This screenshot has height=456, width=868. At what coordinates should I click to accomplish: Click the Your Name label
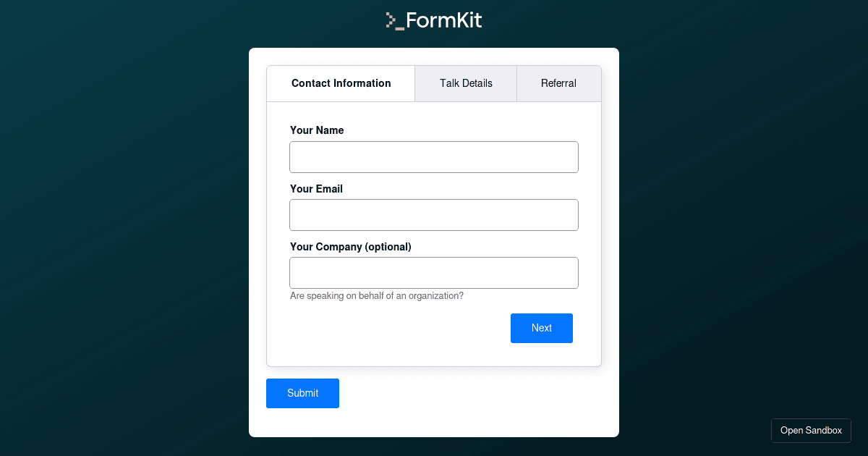click(x=317, y=130)
